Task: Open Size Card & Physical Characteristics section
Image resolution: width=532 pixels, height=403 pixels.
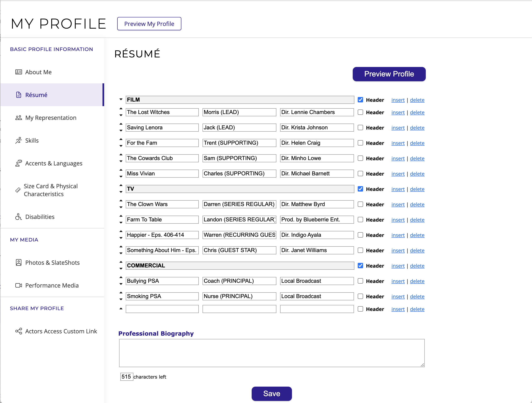Action: pyautogui.click(x=50, y=190)
